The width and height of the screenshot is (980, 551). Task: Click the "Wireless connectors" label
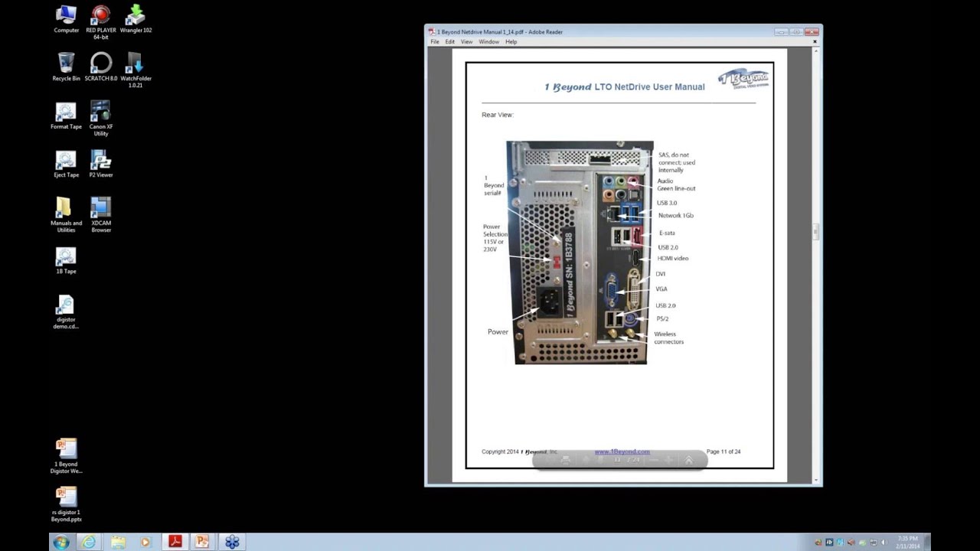pyautogui.click(x=668, y=337)
